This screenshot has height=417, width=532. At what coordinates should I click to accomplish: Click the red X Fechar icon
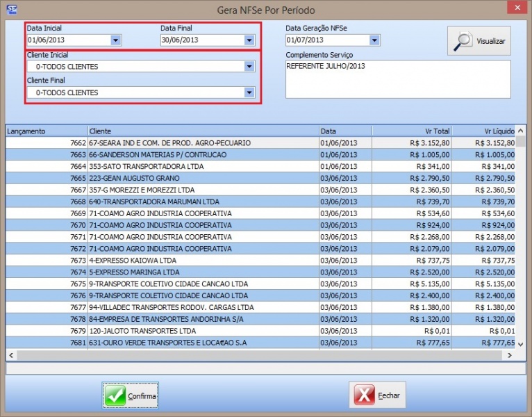point(364,395)
